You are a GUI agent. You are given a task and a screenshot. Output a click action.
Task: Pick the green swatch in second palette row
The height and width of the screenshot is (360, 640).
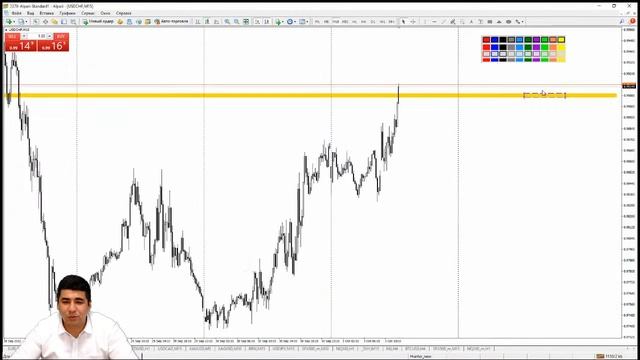point(544,47)
